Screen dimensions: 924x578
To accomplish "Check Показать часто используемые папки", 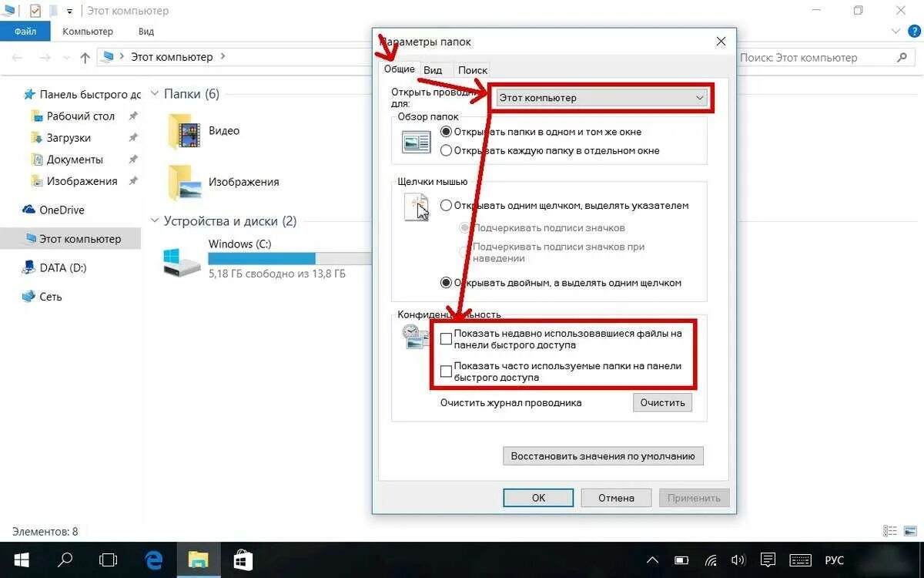I will point(446,371).
